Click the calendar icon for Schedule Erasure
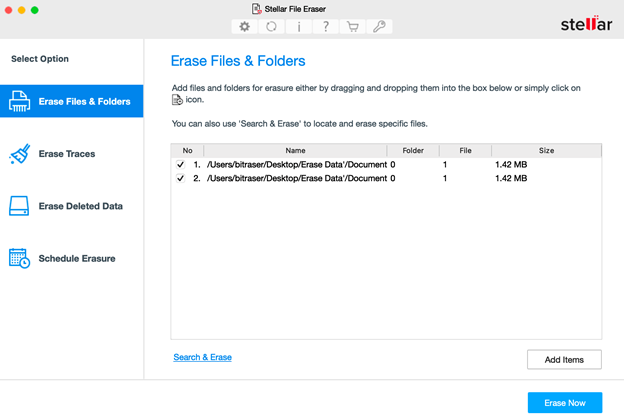Screen dimensions: 624x420 click(x=20, y=258)
